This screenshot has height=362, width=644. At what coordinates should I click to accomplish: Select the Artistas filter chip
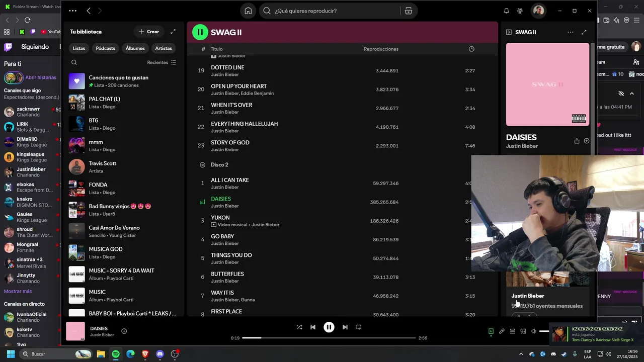(164, 48)
